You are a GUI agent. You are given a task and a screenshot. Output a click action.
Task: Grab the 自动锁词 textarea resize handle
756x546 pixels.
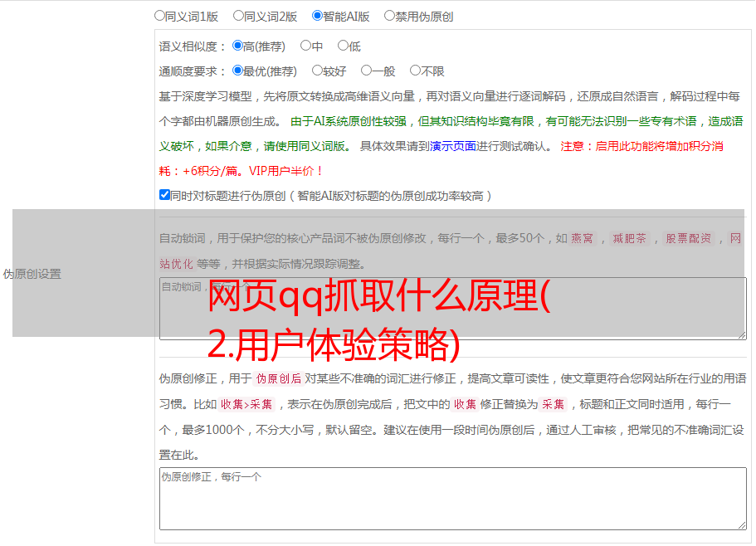tap(742, 335)
